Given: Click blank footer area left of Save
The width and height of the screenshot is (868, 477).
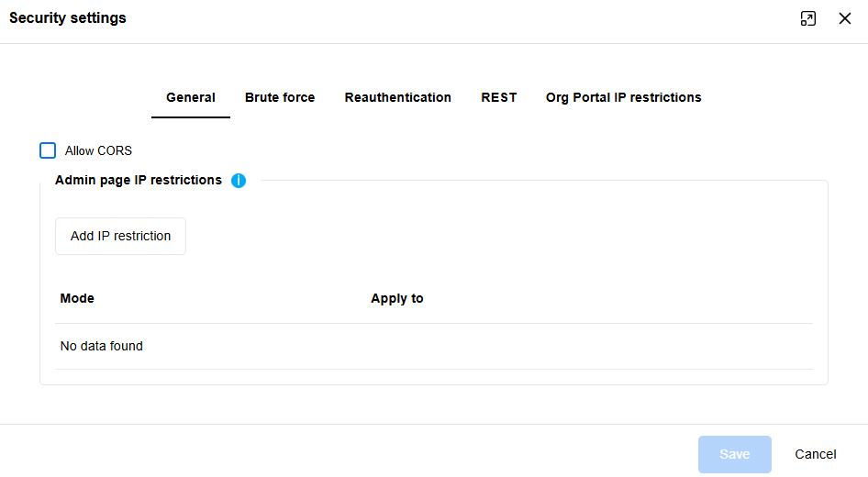Looking at the screenshot, I should click(367, 454).
